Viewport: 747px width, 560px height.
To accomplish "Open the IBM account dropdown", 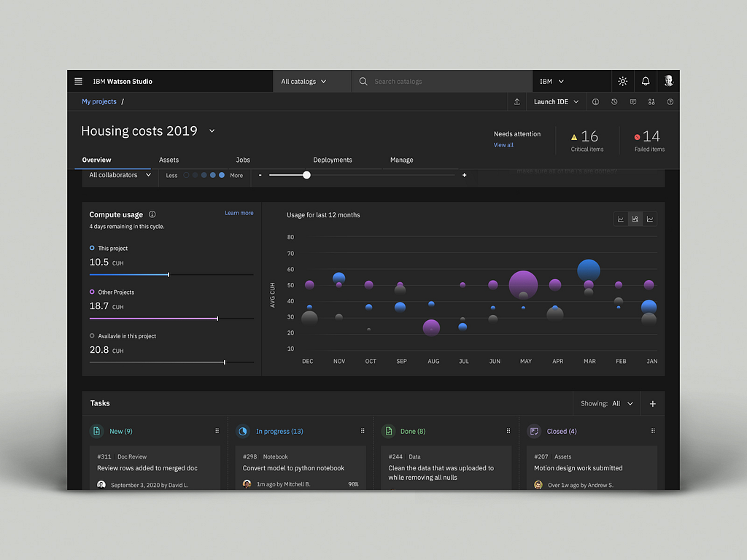I will pos(551,82).
